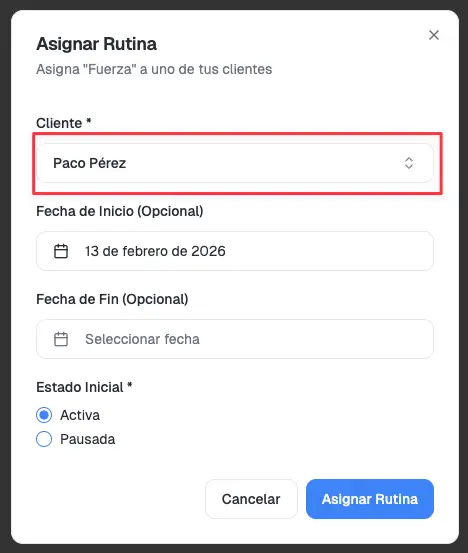Image resolution: width=468 pixels, height=553 pixels.
Task: Click the Estado Inicial label
Action: click(84, 387)
